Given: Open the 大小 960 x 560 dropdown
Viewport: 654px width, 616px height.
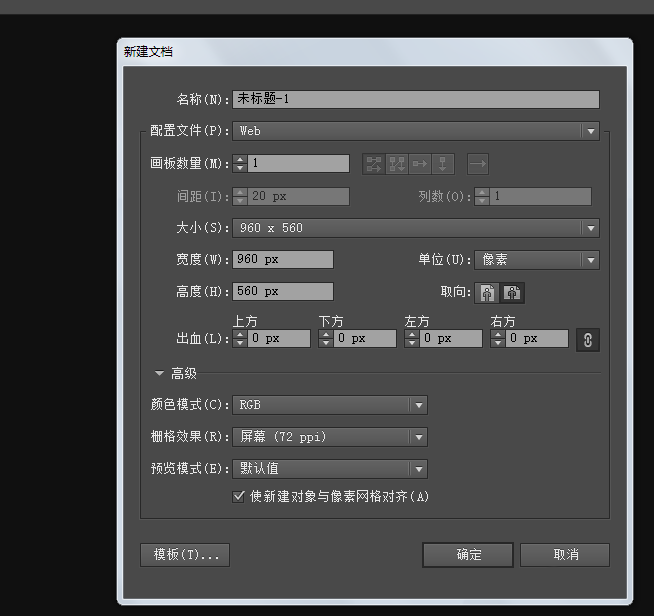Looking at the screenshot, I should [x=416, y=228].
